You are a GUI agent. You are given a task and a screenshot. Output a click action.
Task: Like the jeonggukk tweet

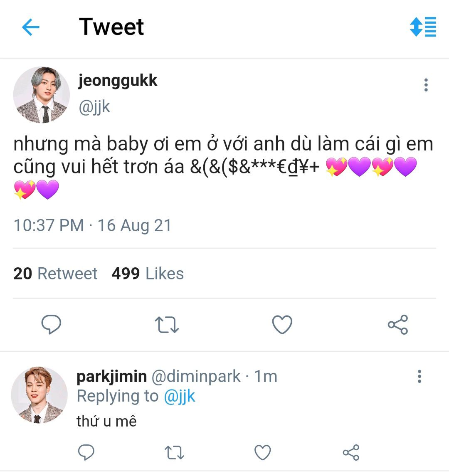[282, 325]
